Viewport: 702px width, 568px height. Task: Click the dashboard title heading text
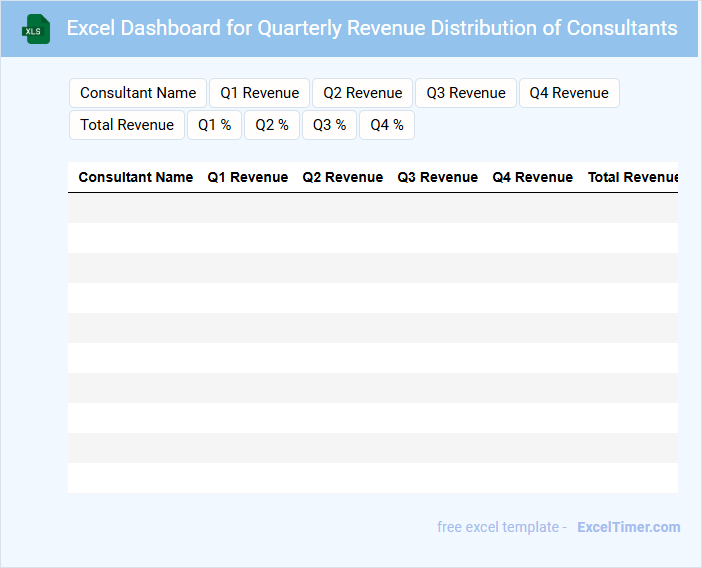click(372, 28)
